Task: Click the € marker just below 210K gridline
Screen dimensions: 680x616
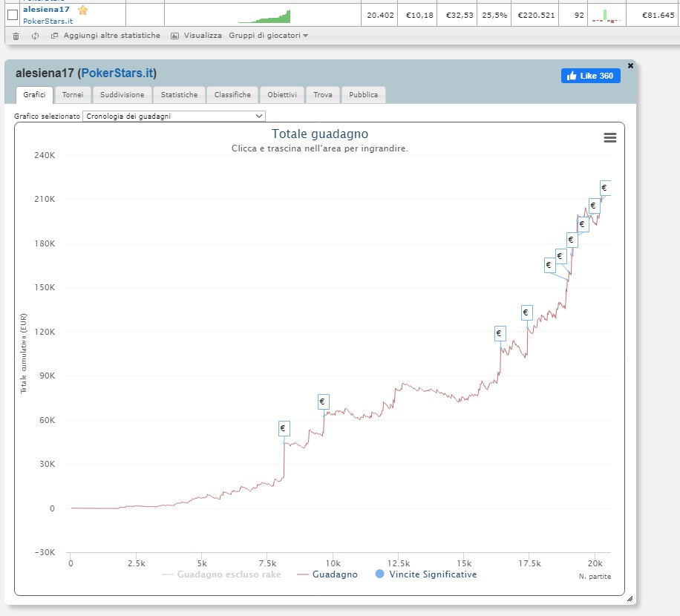Action: (x=594, y=206)
